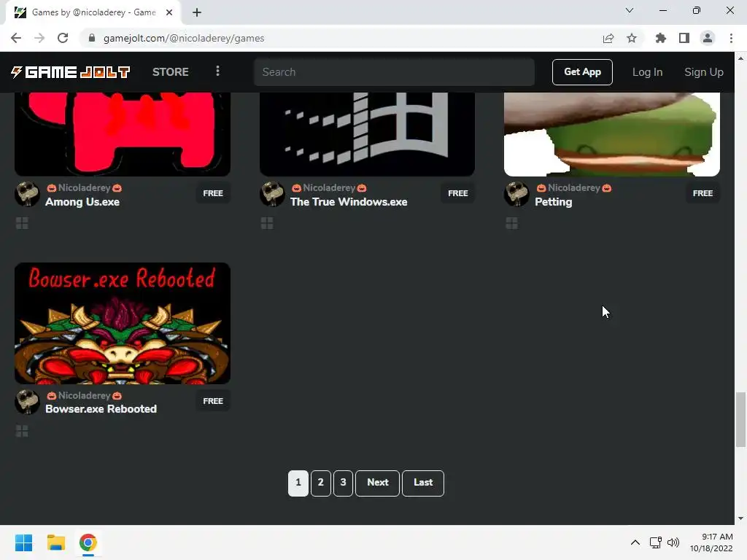The height and width of the screenshot is (560, 747).
Task: Open the taskbar clock and date
Action: click(x=711, y=542)
